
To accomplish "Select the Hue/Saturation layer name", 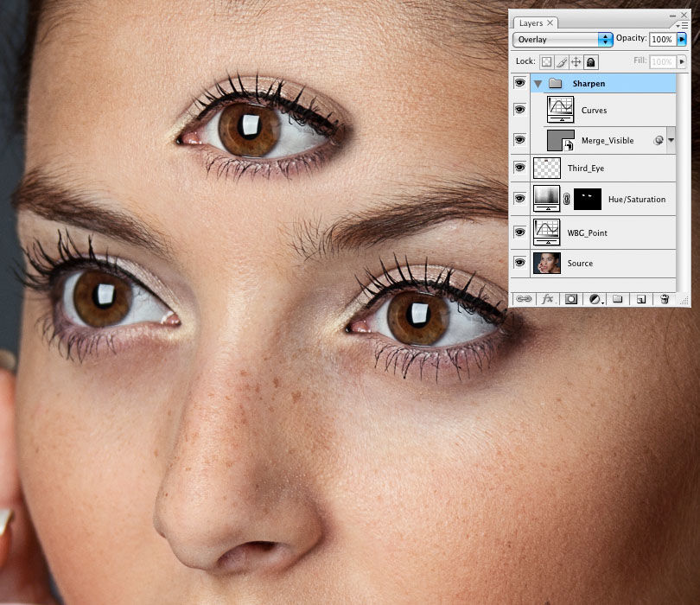I will [x=637, y=200].
